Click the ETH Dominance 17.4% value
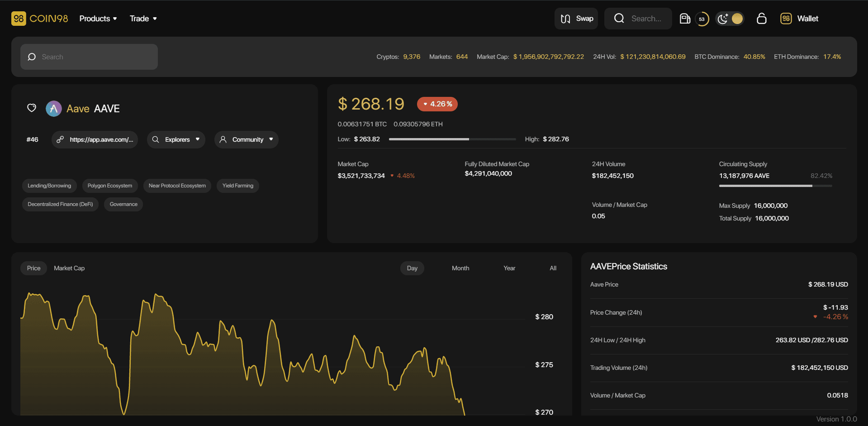 [x=832, y=57]
